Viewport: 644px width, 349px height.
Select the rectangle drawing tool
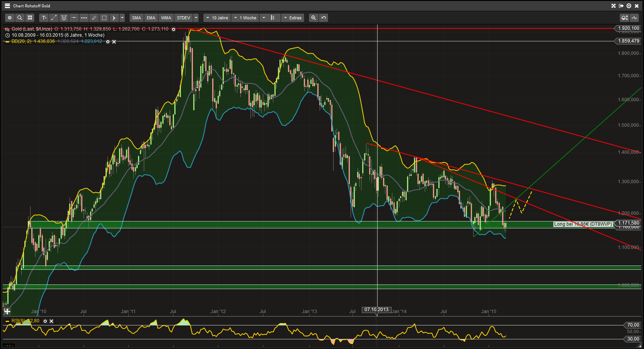point(104,18)
